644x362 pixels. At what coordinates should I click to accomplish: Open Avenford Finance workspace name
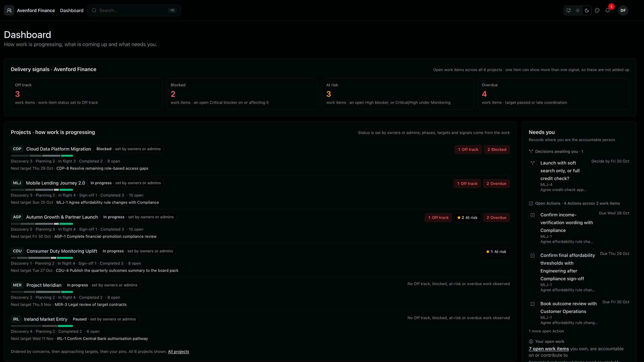36,10
